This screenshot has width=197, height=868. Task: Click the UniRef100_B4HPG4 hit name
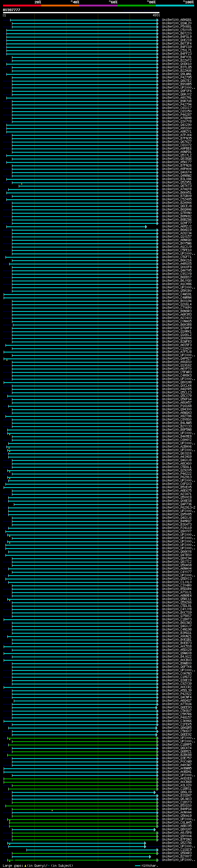(x=177, y=809)
